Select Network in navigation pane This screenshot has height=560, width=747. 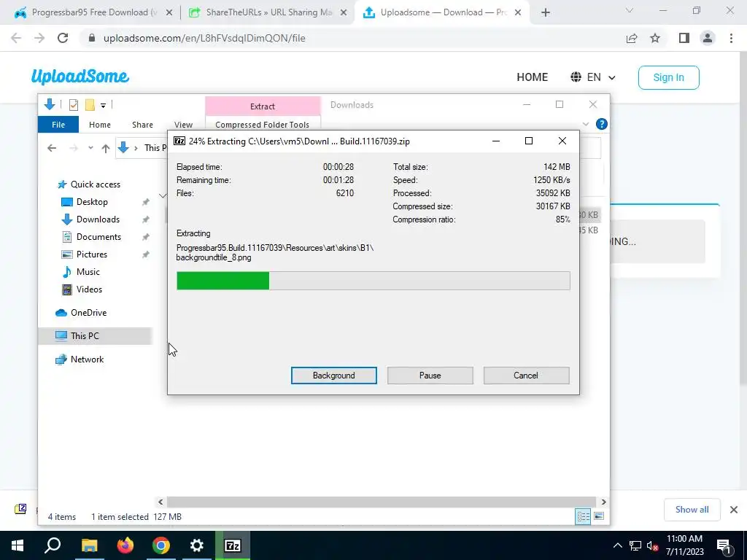click(88, 359)
